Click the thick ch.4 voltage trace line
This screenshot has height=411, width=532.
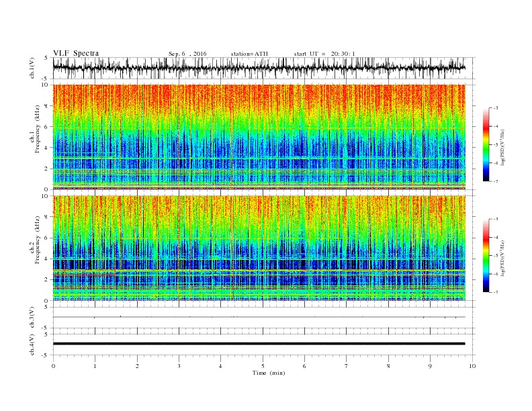click(259, 344)
